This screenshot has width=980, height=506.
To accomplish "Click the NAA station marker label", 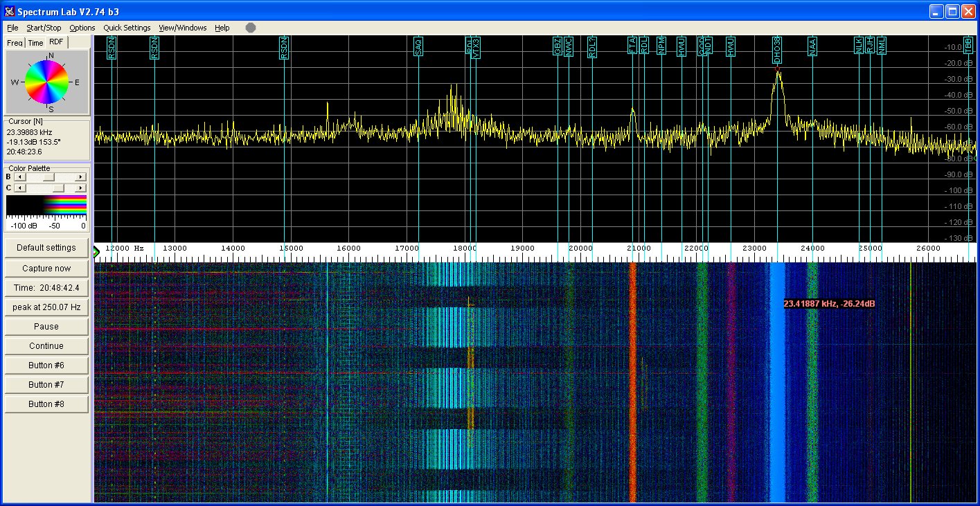I will coord(812,46).
